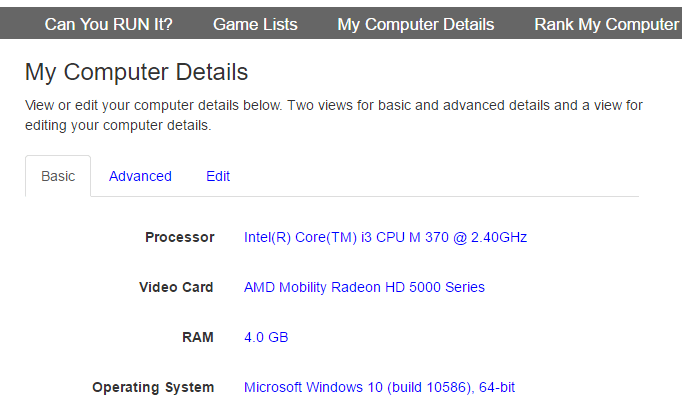Switch to the Edit tab
The height and width of the screenshot is (403, 682).
pyautogui.click(x=218, y=176)
